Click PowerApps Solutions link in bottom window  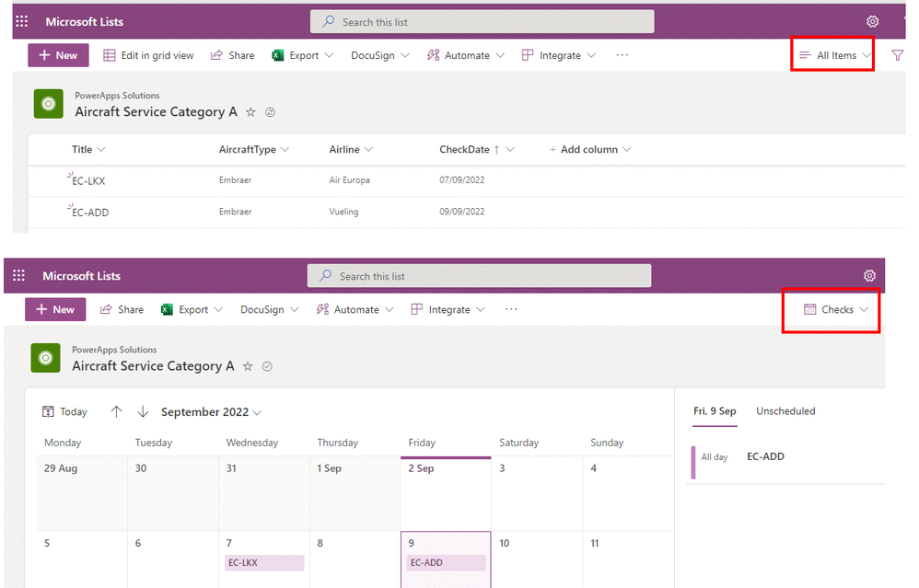click(x=114, y=350)
